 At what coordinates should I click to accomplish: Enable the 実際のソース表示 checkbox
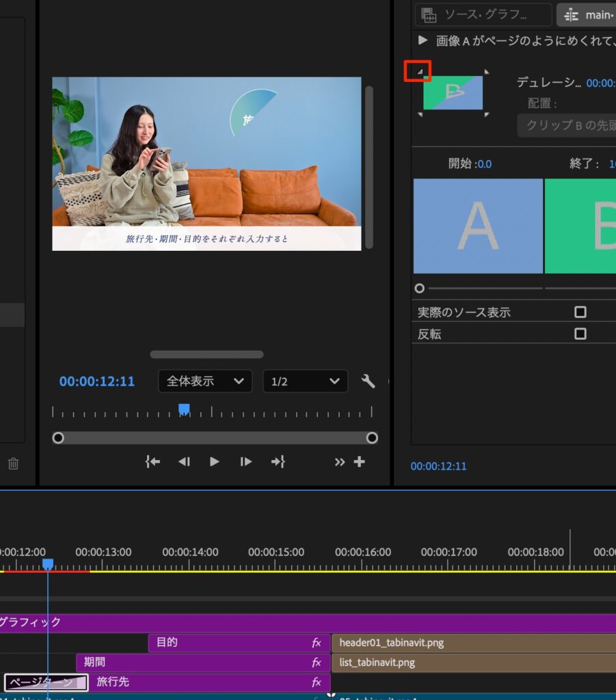coord(580,312)
